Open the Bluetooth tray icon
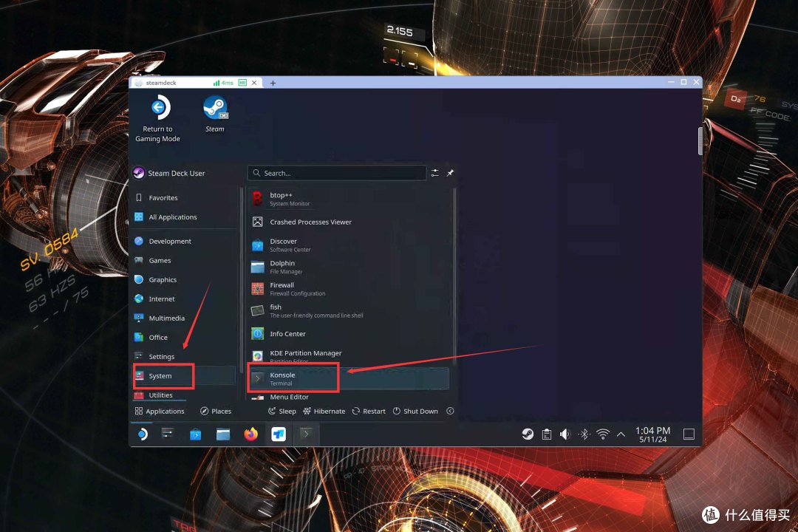The height and width of the screenshot is (532, 798). click(584, 434)
